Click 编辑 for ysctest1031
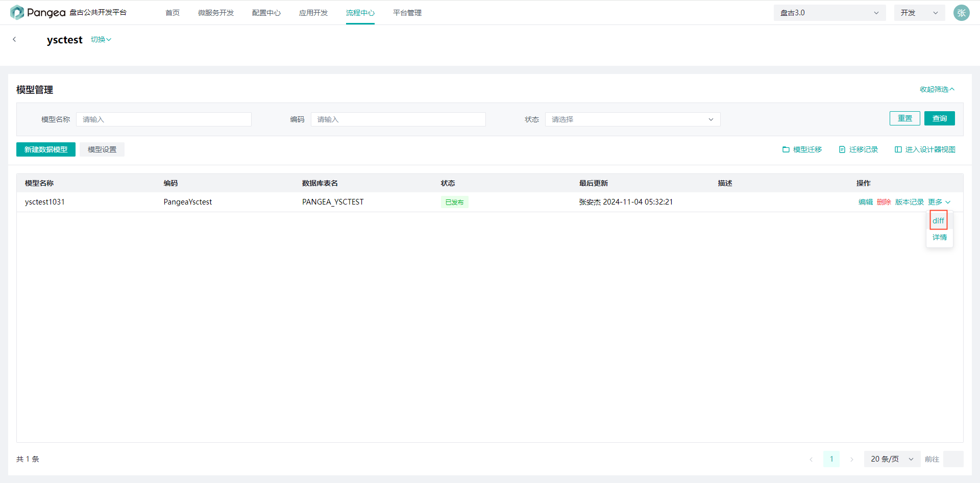Image resolution: width=980 pixels, height=483 pixels. pos(866,202)
